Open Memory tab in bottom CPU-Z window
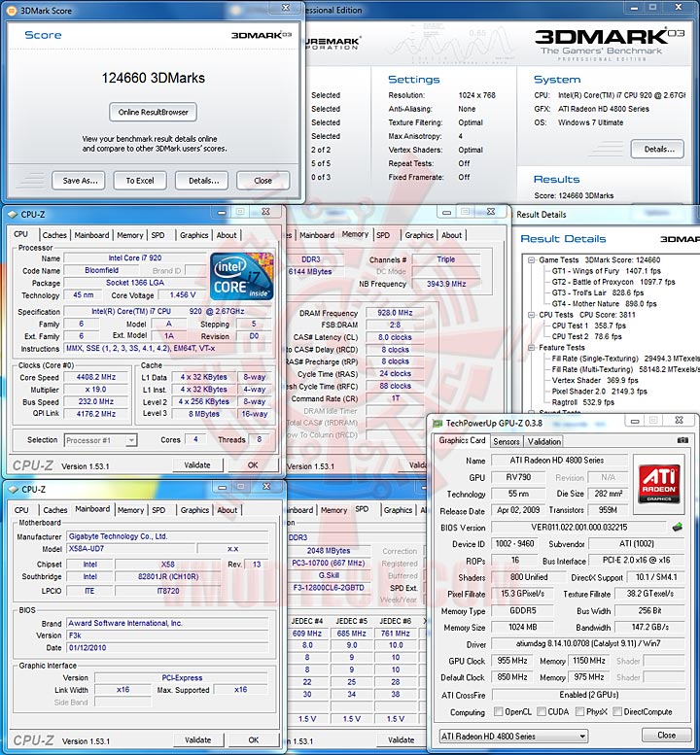Image resolution: width=700 pixels, height=755 pixels. tap(130, 510)
